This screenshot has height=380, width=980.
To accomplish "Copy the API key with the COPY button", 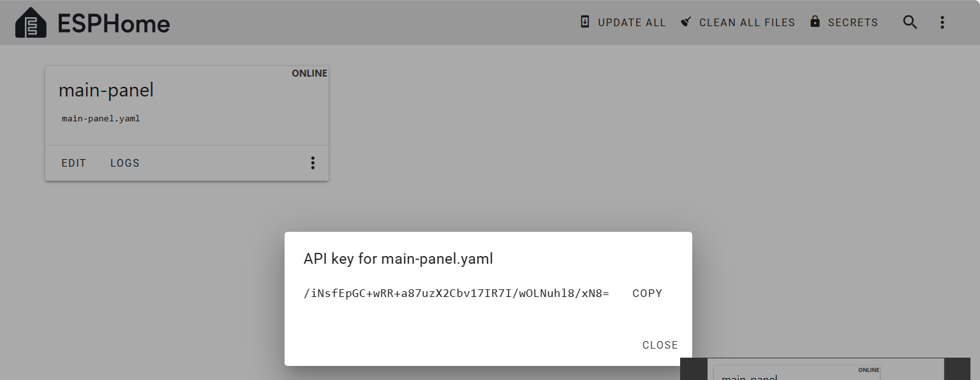I will (x=647, y=294).
